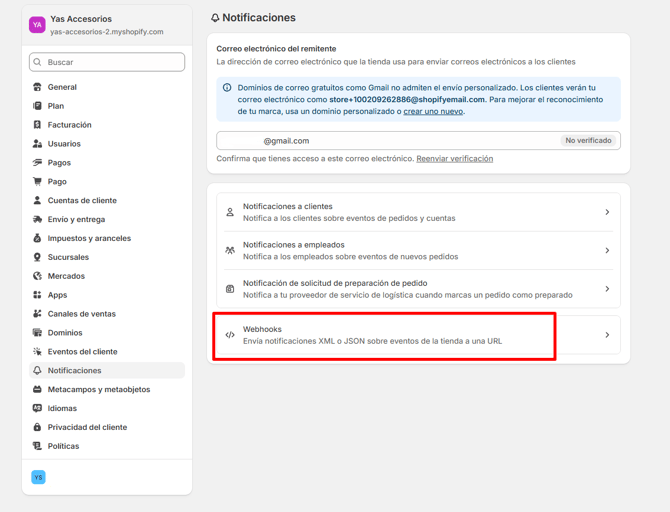Click the Envío y entrega truck icon
This screenshot has width=670, height=512.
(37, 219)
